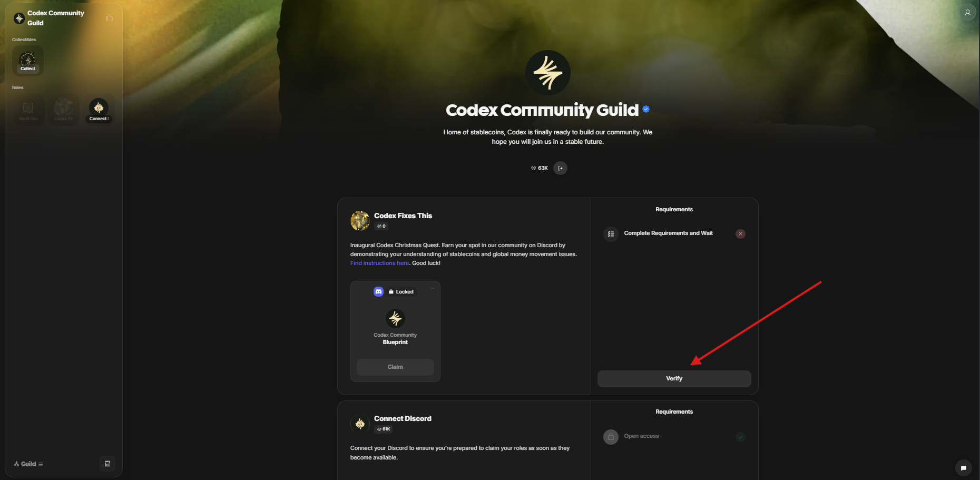Open the three-dot menu on Blueprint card
The height and width of the screenshot is (480, 980).
(433, 288)
